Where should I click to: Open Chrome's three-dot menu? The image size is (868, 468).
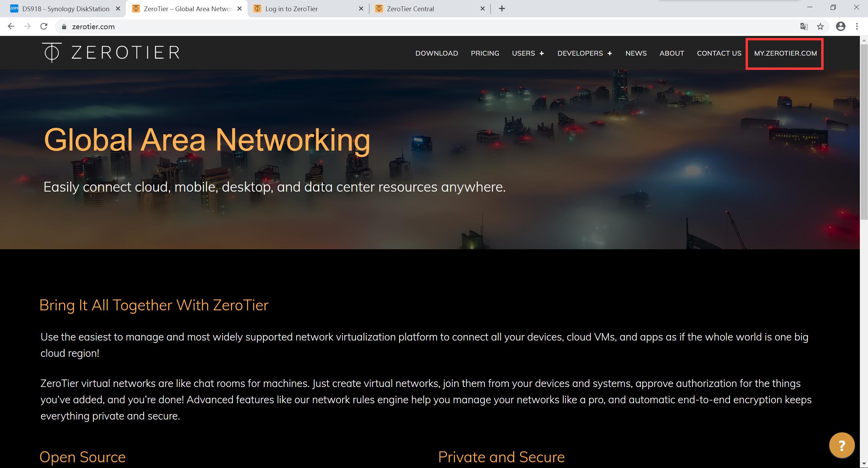[x=857, y=26]
